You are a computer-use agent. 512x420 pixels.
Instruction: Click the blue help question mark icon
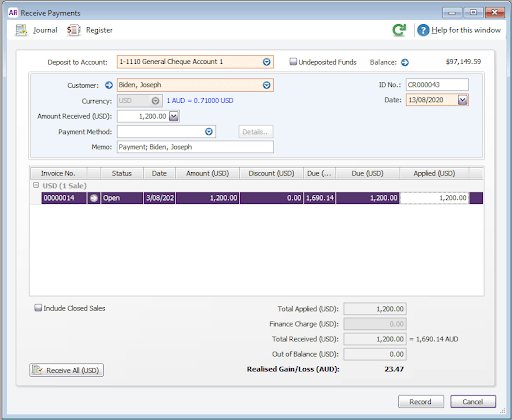[x=423, y=30]
